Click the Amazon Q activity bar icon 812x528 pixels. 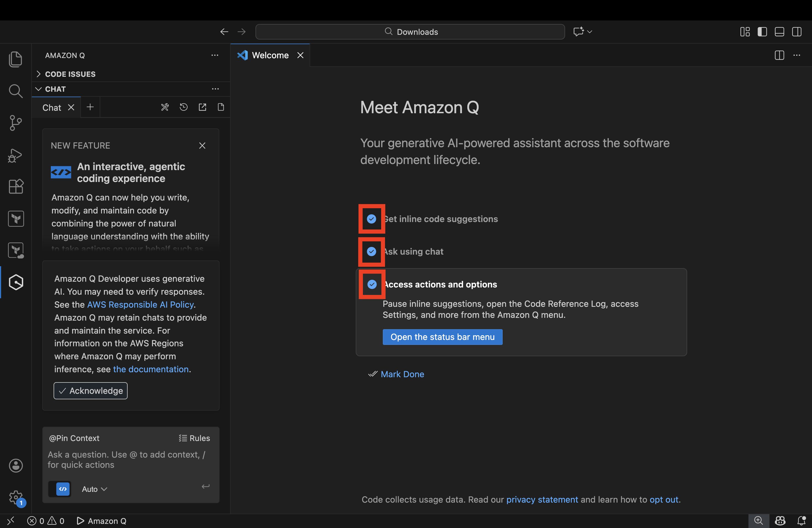click(16, 282)
